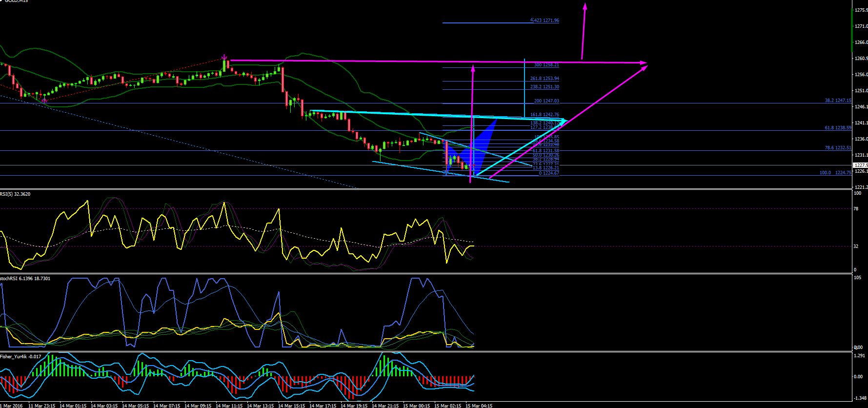Image resolution: width=868 pixels, height=408 pixels.
Task: Click the current price marker on the price axis
Action: (x=861, y=165)
